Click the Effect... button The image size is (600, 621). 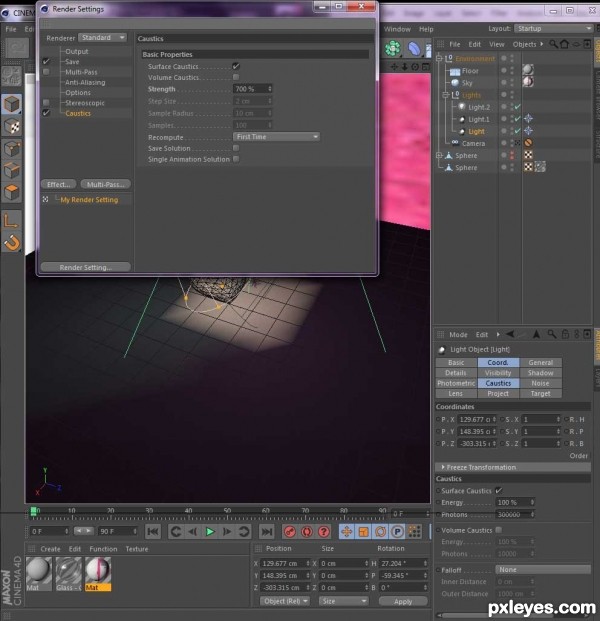(x=59, y=184)
